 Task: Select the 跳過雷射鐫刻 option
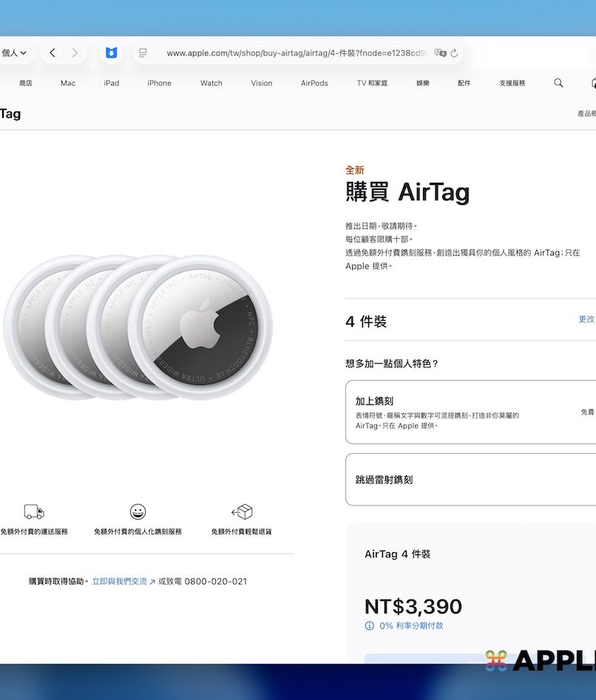click(470, 480)
